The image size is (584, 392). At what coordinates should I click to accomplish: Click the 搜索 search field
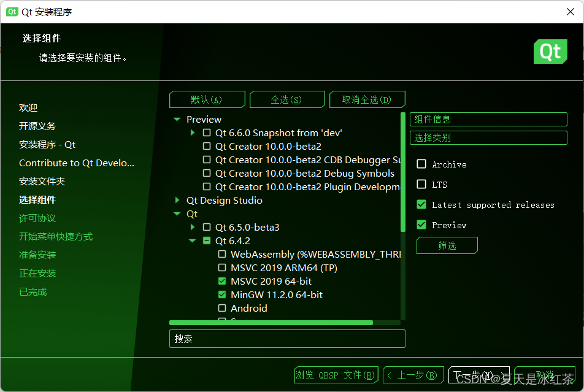(x=287, y=339)
